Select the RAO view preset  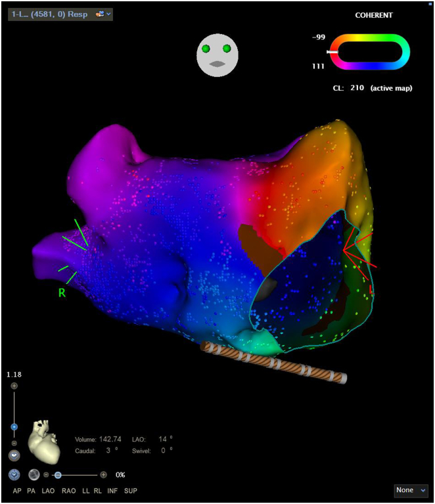point(68,491)
